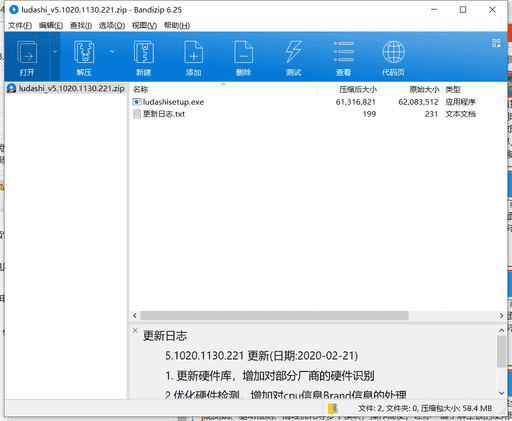Click the original size 62,083,512 cell
512x421 pixels.
tap(418, 102)
